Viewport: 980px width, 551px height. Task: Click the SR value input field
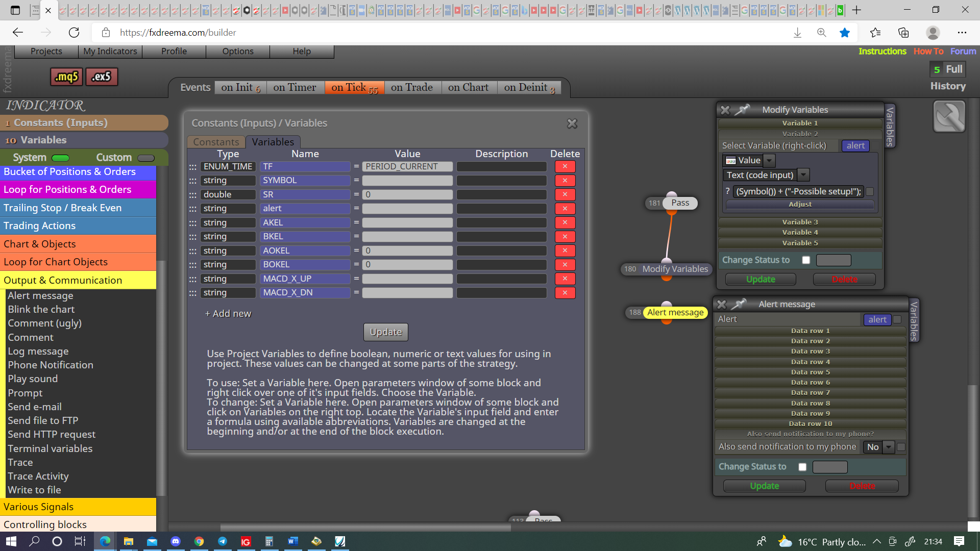407,194
